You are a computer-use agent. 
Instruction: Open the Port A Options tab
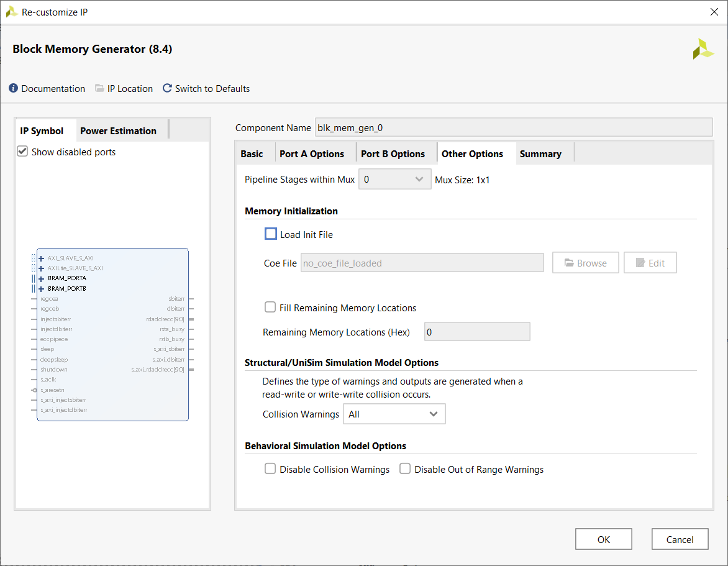(x=312, y=153)
